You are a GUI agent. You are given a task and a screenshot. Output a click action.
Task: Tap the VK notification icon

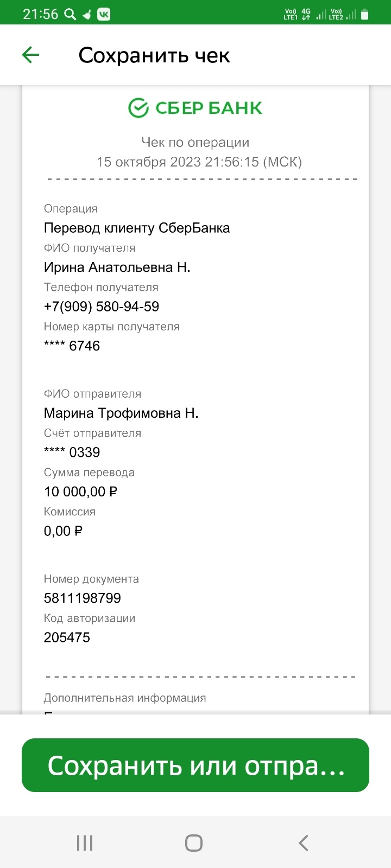(x=103, y=15)
